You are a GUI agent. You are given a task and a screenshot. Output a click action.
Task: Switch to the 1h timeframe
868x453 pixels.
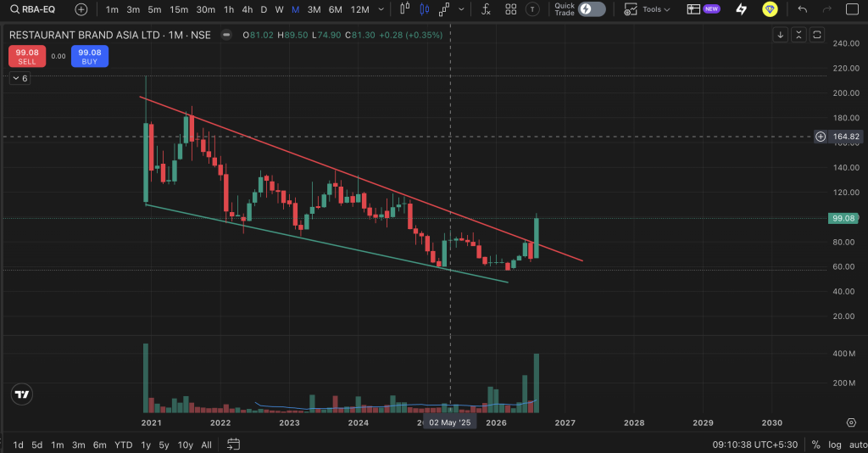229,9
